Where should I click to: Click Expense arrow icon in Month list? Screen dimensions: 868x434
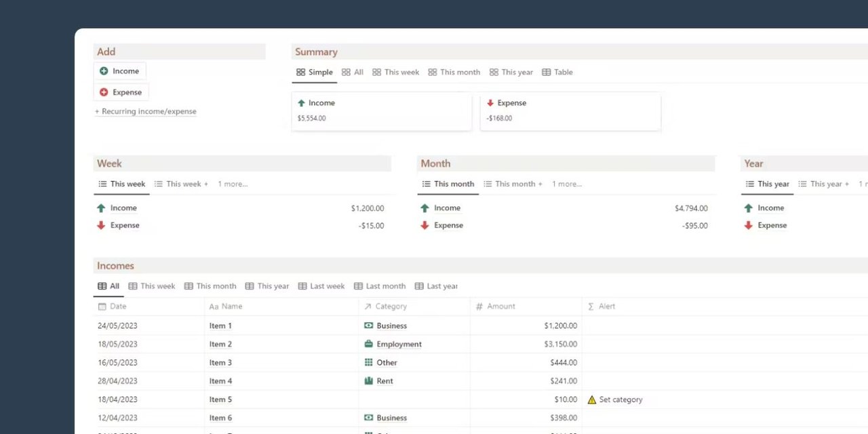(425, 225)
